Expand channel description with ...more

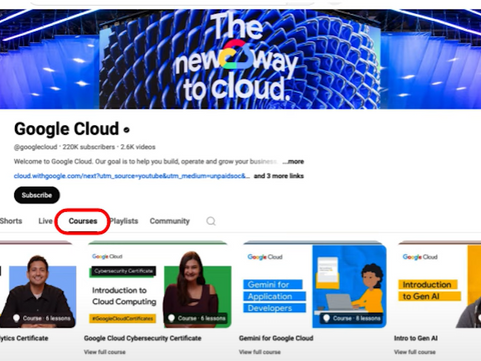293,162
